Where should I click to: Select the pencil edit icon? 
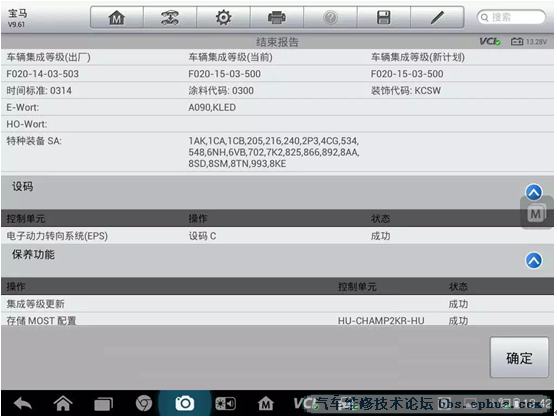point(437,17)
